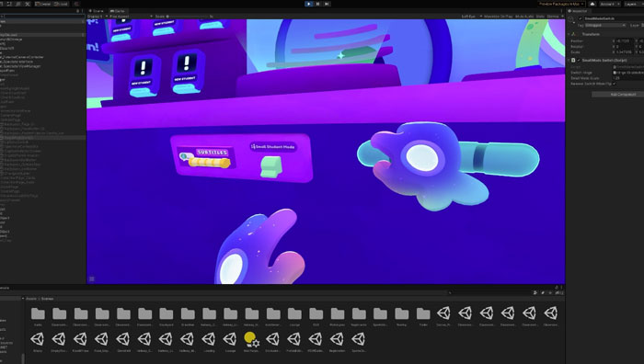Open the cloud services icon
The image size is (644, 364).
pos(592,4)
